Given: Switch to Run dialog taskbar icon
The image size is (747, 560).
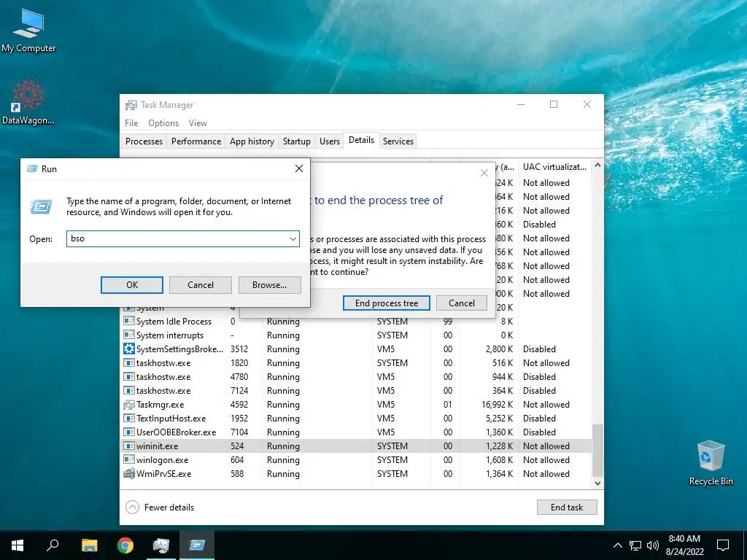Looking at the screenshot, I should point(197,545).
